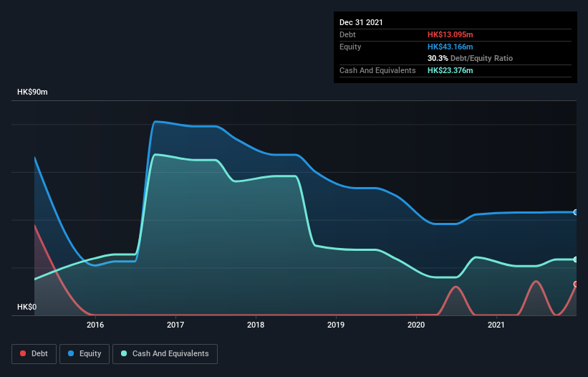Click the 2016 x-axis label

pyautogui.click(x=95, y=325)
